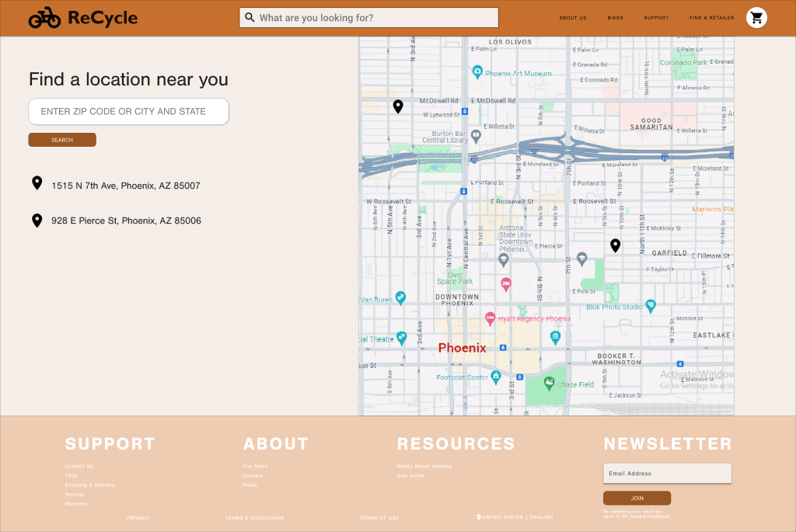
Task: Open the About Us menu
Action: coord(573,18)
